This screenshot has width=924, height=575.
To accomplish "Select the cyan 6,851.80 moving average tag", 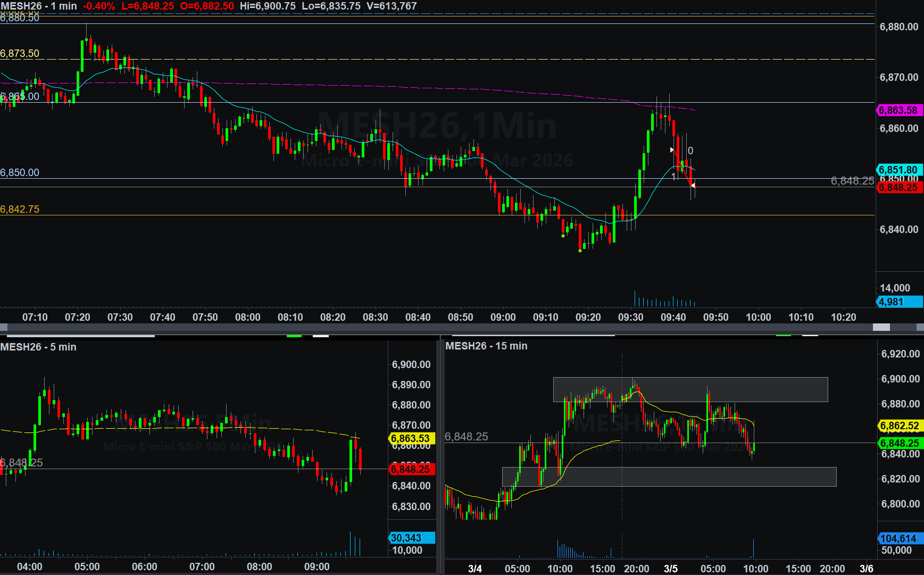I will point(899,170).
